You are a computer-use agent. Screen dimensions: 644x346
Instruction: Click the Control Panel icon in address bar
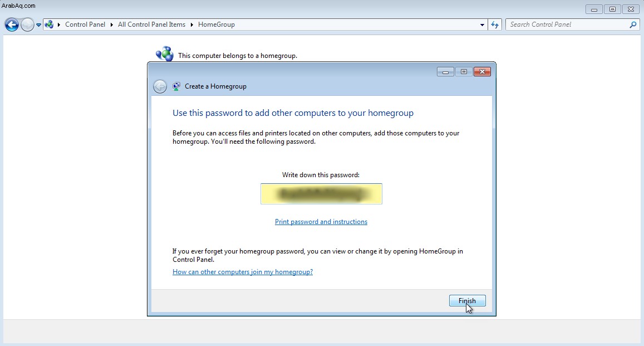50,25
